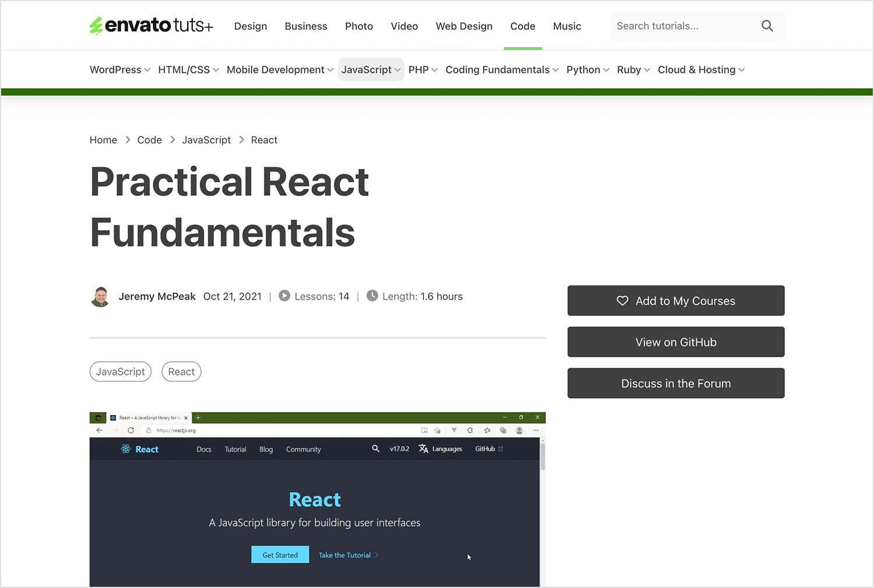Click the search magnifier in React site preview
Image resolution: width=874 pixels, height=588 pixels.
pyautogui.click(x=376, y=449)
